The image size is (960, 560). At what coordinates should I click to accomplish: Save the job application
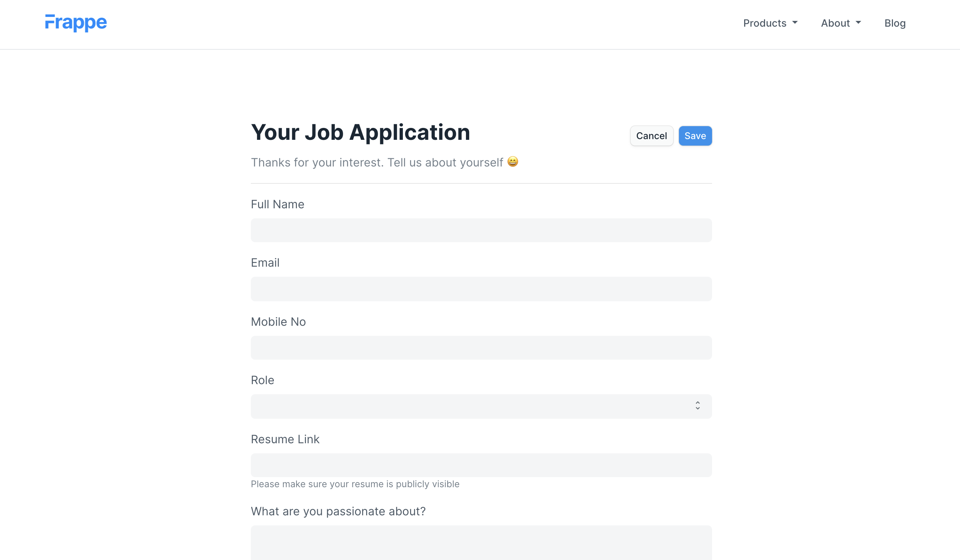pyautogui.click(x=695, y=135)
